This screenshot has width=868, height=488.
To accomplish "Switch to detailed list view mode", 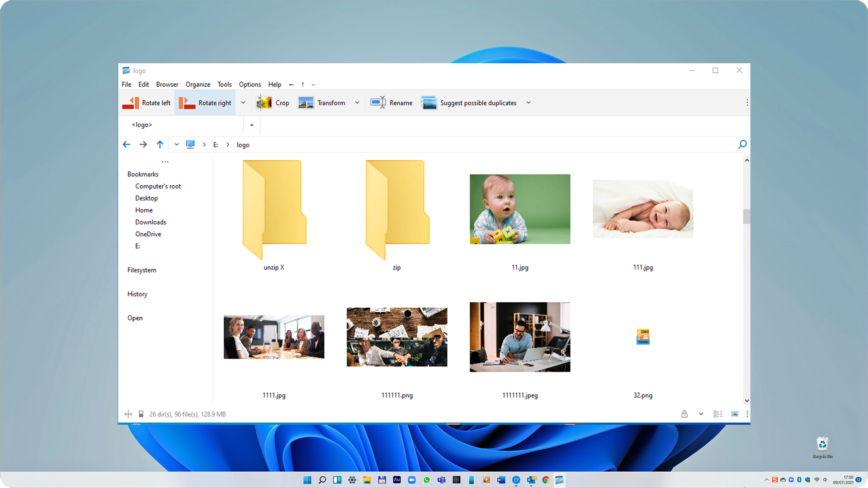I will point(718,414).
